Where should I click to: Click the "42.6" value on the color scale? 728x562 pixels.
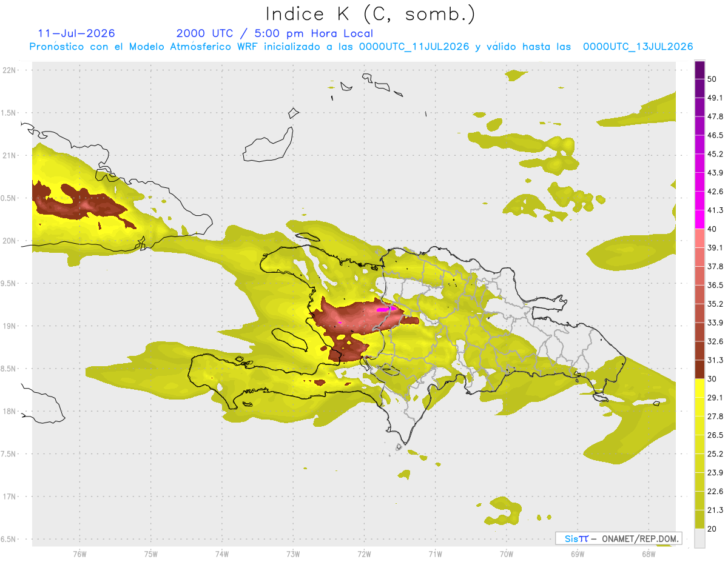coord(716,192)
